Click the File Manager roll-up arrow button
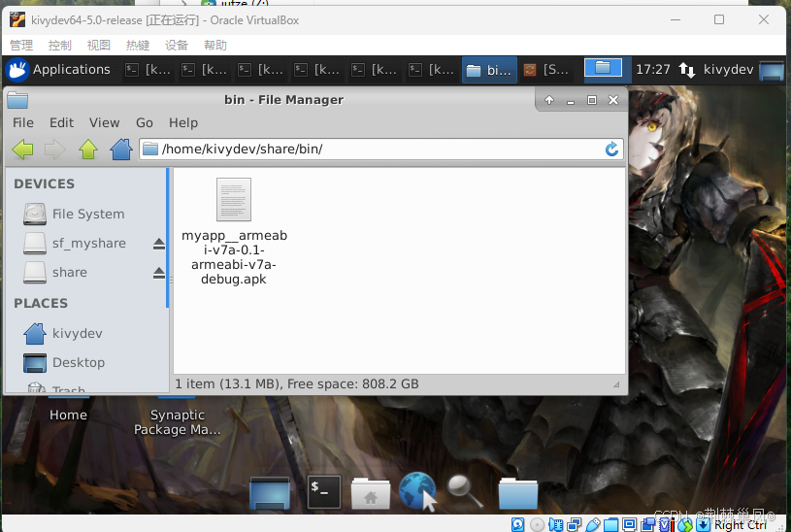Screen dimensions: 791x532 click(549, 100)
